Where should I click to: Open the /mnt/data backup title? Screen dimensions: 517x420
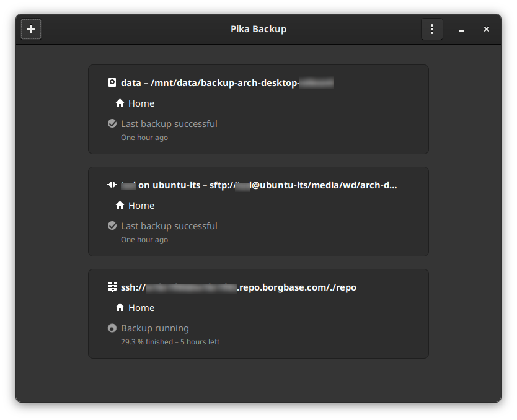click(x=227, y=83)
